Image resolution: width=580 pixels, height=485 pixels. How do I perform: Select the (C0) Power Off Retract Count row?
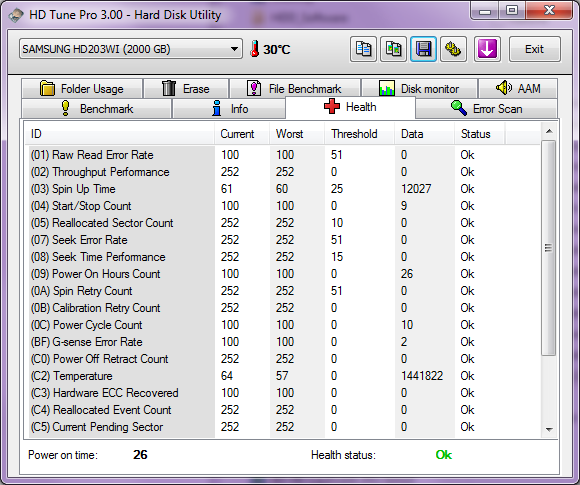click(282, 359)
